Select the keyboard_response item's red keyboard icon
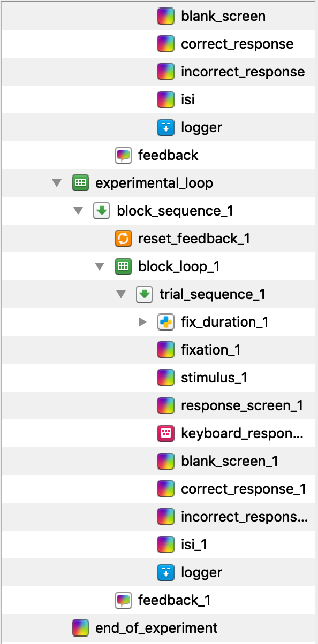The height and width of the screenshot is (644, 318). pyautogui.click(x=166, y=433)
